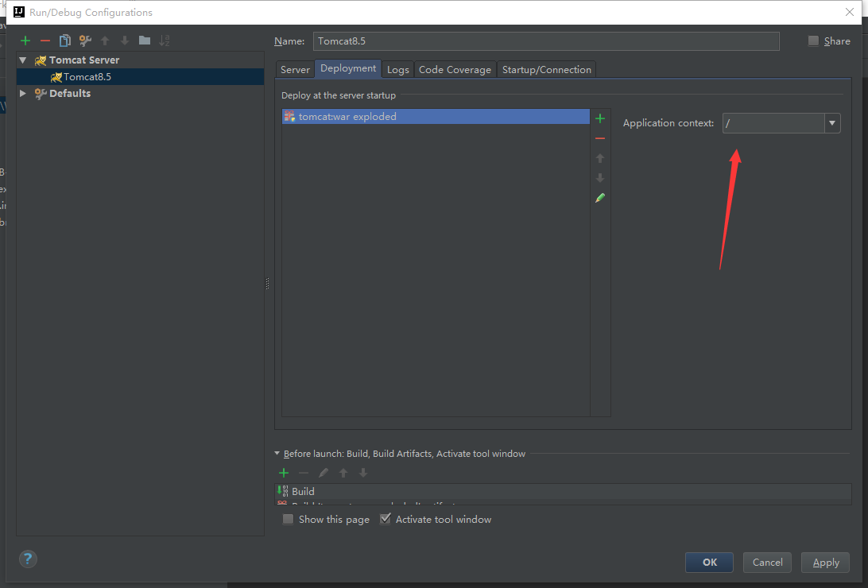Click the panel splitter handle

[x=268, y=284]
